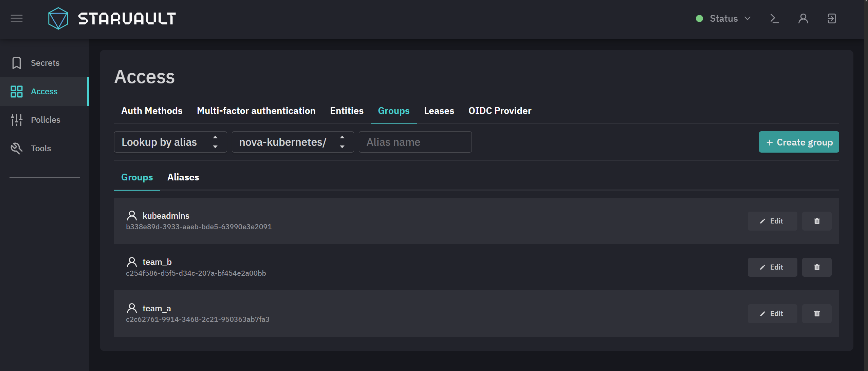This screenshot has height=371, width=868.
Task: Click the Secrets bookmark icon
Action: pos(17,63)
